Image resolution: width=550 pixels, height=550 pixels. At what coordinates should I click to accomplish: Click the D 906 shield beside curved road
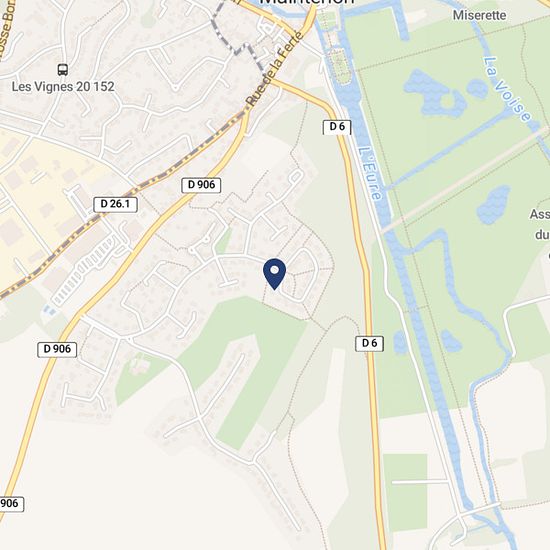pos(57,349)
